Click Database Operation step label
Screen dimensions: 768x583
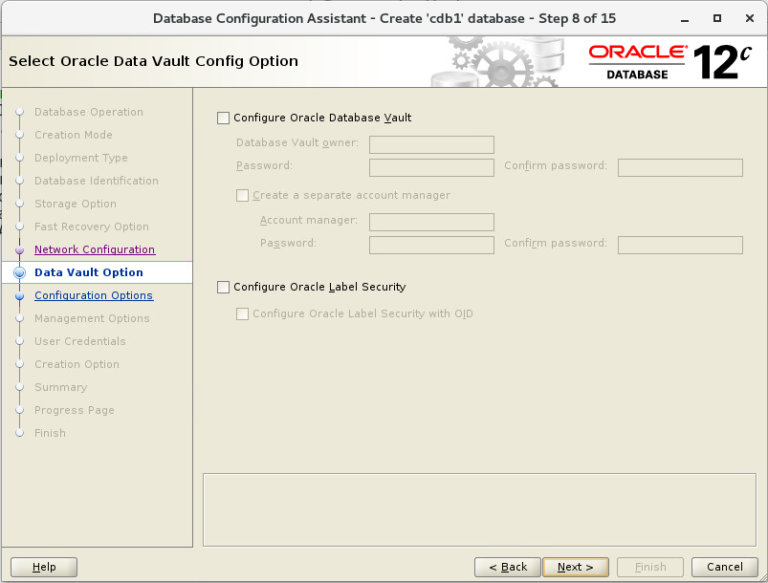[x=89, y=112]
